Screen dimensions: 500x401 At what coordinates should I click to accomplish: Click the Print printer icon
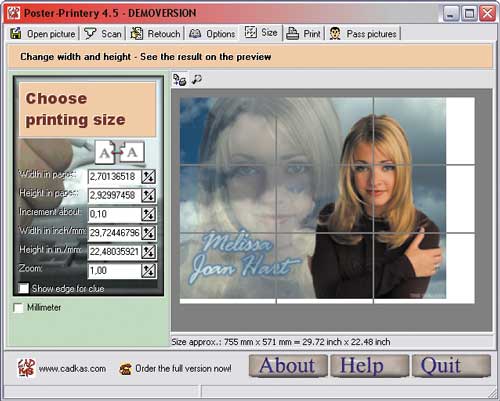click(x=292, y=34)
